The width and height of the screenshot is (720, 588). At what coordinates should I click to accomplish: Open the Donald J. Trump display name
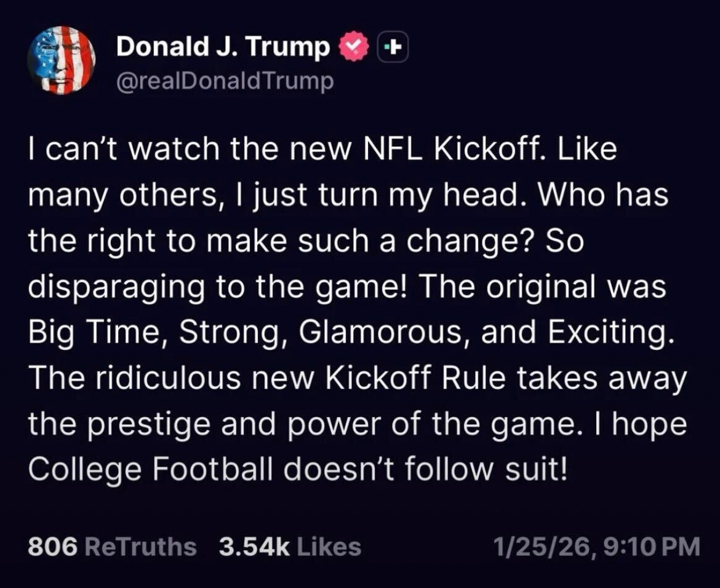(223, 47)
